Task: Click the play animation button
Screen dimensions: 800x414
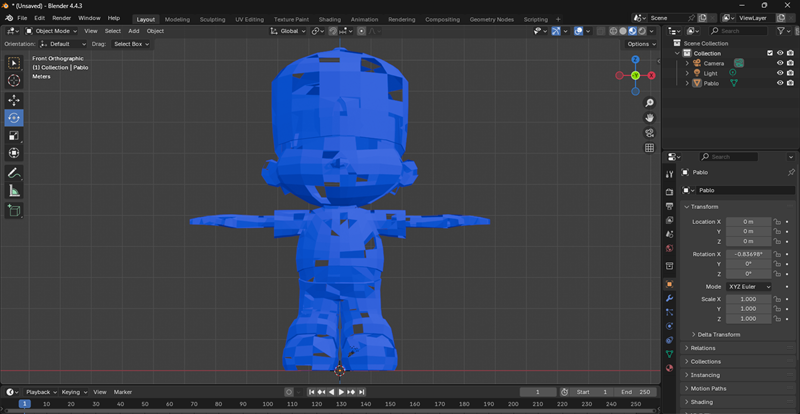Action: (x=341, y=392)
